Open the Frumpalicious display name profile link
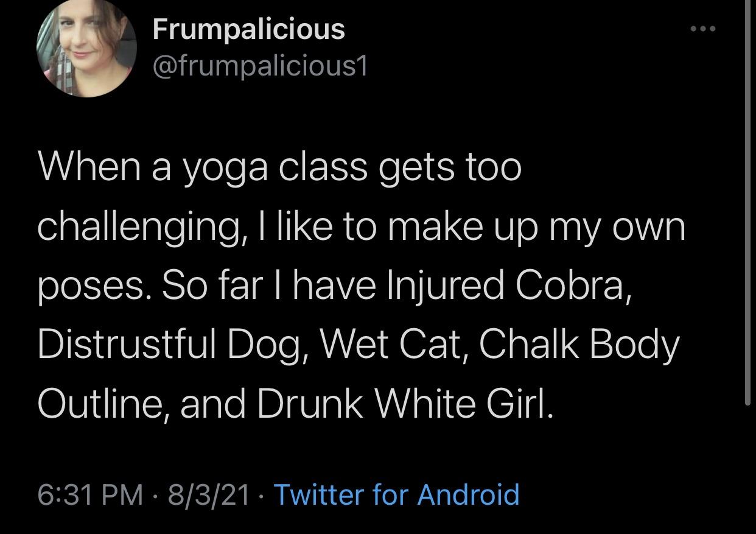Viewport: 756px width, 534px height. 248,29
